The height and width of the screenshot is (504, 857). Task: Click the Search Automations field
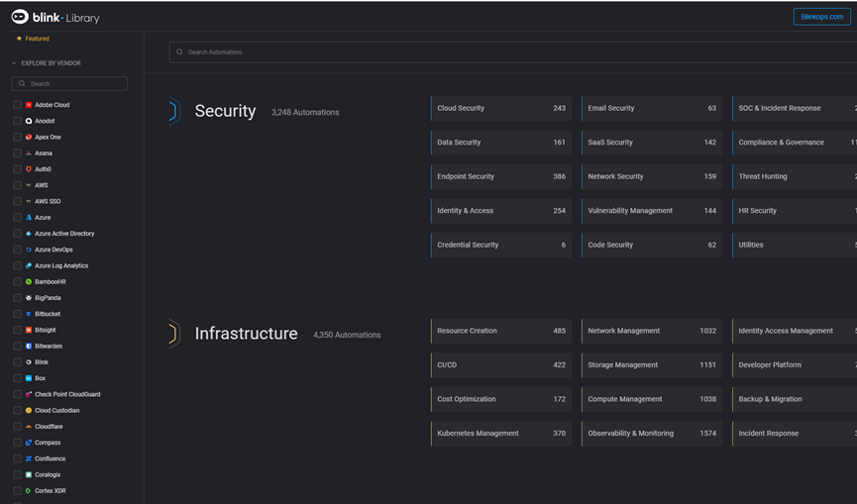[512, 52]
